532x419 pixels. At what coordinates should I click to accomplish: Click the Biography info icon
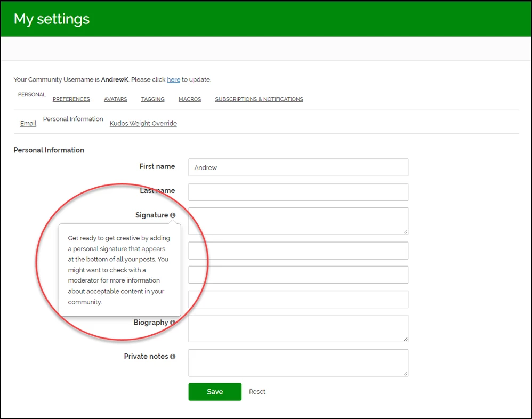coord(173,323)
